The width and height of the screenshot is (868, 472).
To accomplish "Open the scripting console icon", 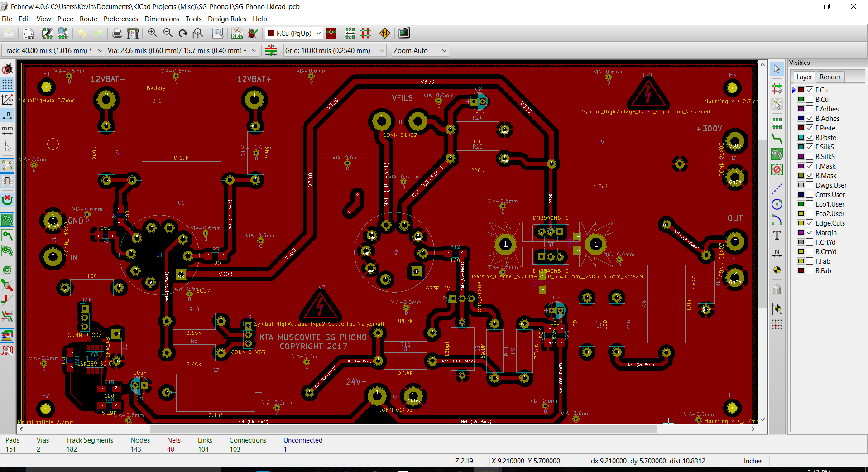I will click(404, 33).
